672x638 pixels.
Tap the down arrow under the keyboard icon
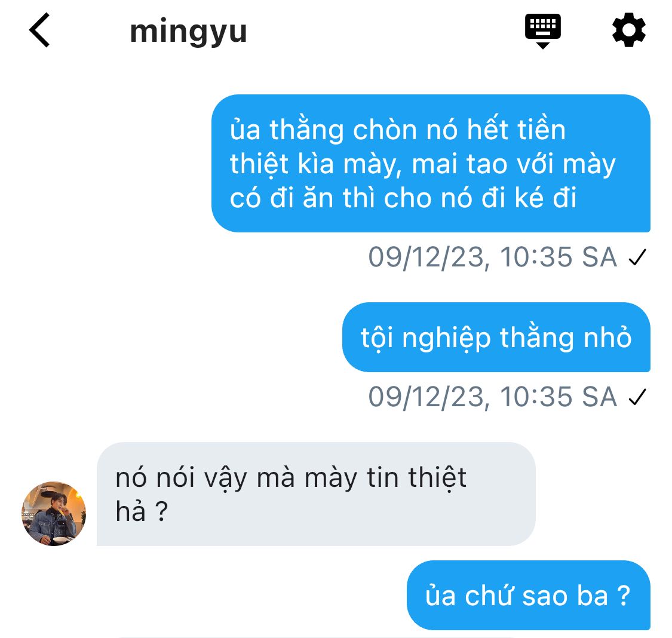pyautogui.click(x=542, y=45)
